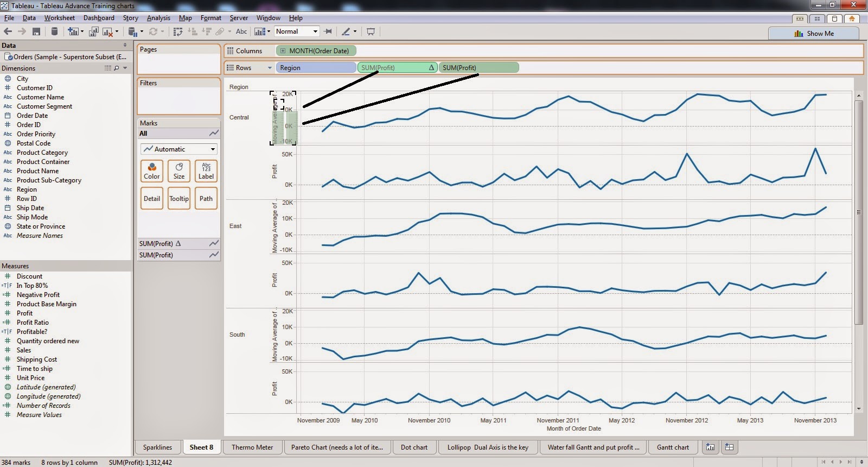Click the View Data grid icon in Dimensions

coord(107,68)
